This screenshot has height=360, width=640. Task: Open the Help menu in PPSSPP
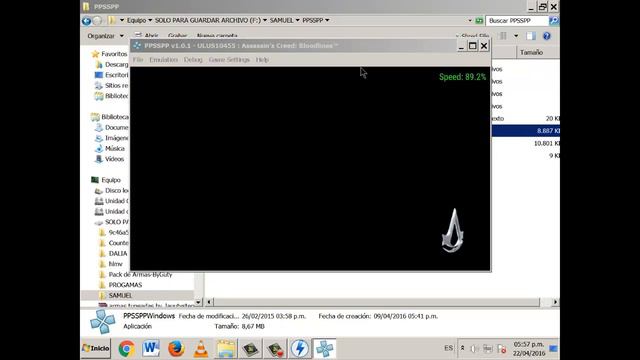coord(262,60)
